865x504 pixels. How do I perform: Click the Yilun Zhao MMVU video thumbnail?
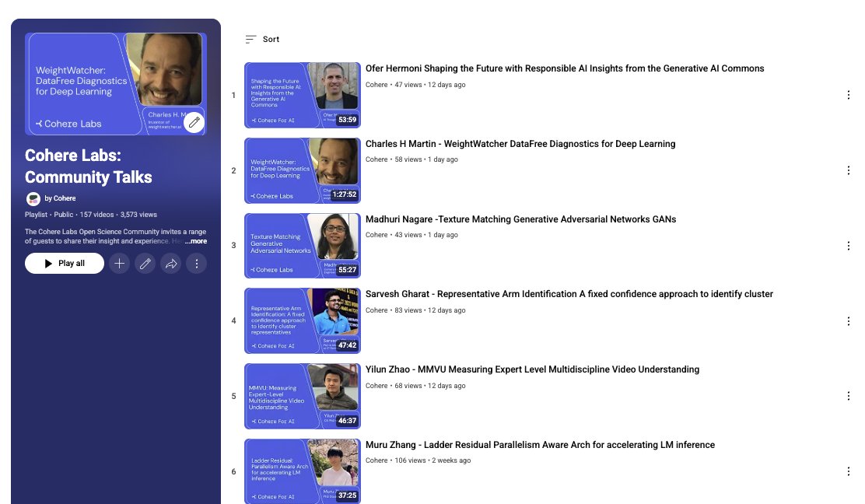pyautogui.click(x=302, y=395)
